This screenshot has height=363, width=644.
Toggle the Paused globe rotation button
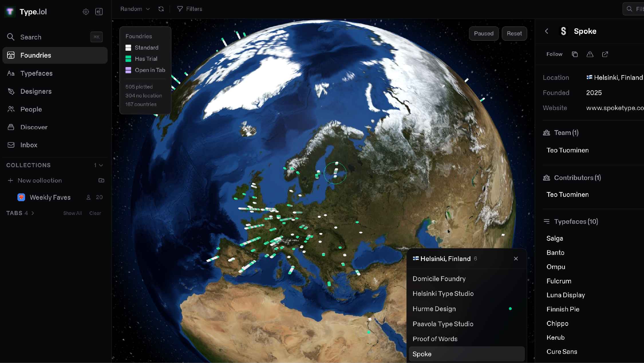tap(484, 34)
